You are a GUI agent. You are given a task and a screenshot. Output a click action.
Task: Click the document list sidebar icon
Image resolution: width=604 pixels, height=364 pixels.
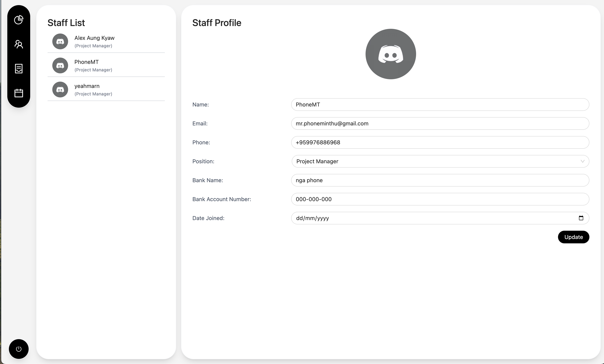tap(19, 69)
